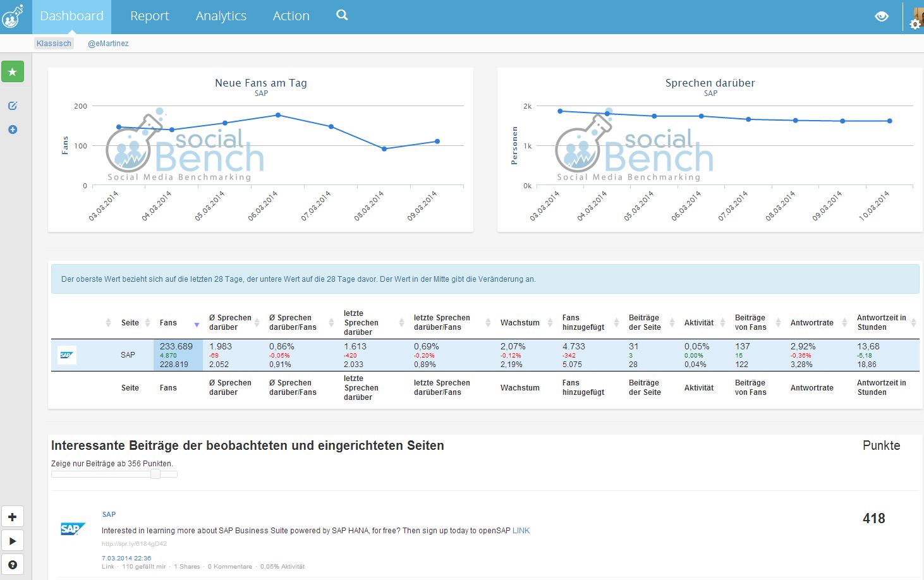Click the plus button at bottom left

(x=13, y=517)
